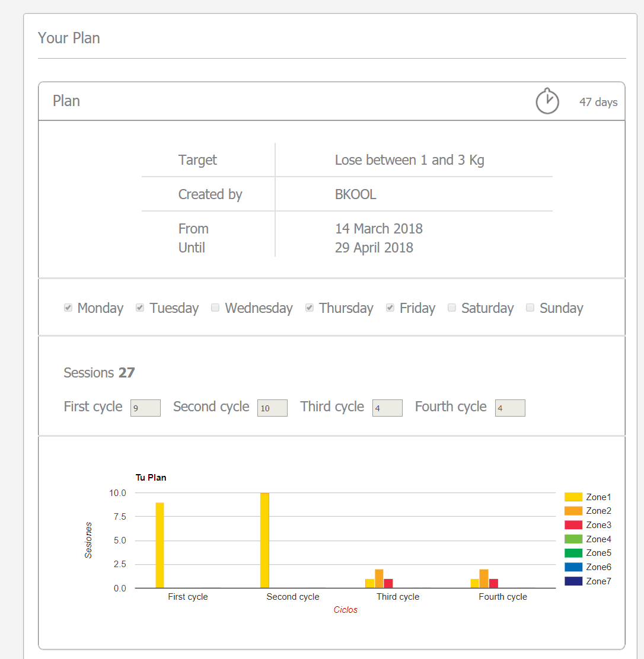The width and height of the screenshot is (644, 659).
Task: Uncheck the Tuesday checkbox
Action: click(140, 308)
